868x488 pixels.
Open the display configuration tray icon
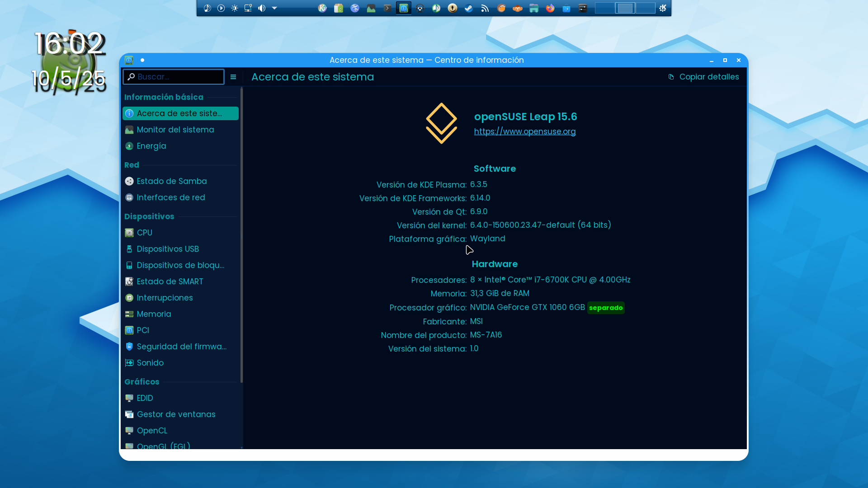pos(248,8)
